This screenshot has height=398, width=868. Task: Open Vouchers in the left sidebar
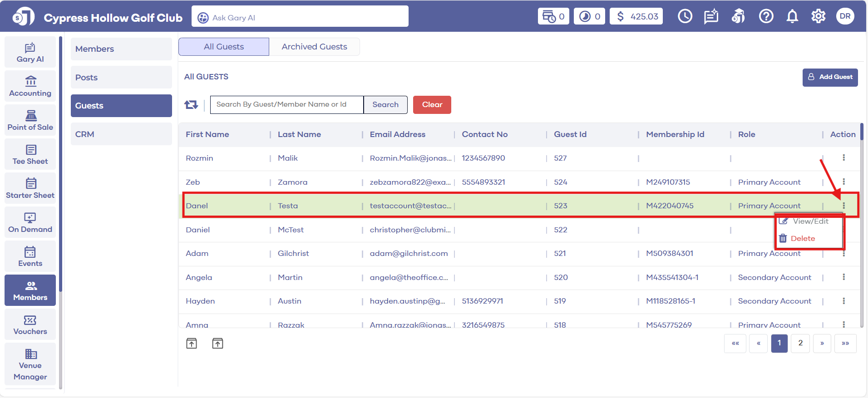30,324
